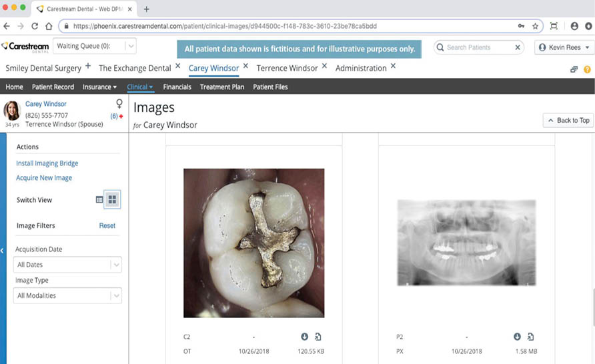Image resolution: width=595 pixels, height=364 pixels.
Task: Open the help question mark icon
Action: coord(587,69)
